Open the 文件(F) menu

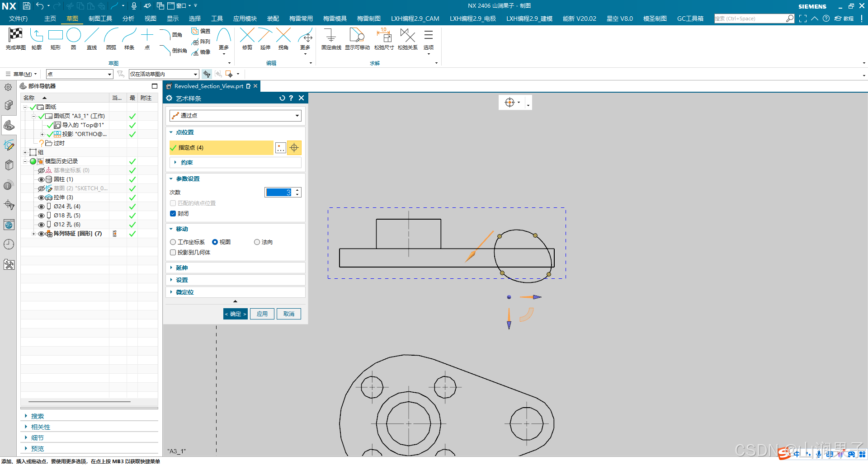pyautogui.click(x=18, y=19)
